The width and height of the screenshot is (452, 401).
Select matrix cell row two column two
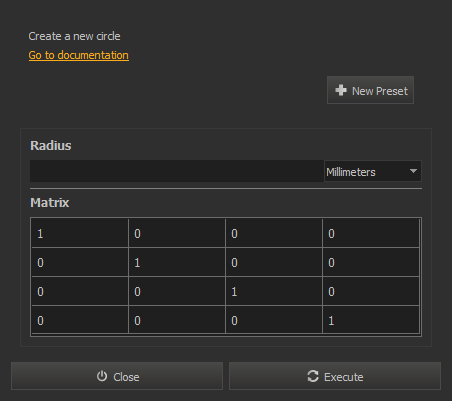(177, 262)
